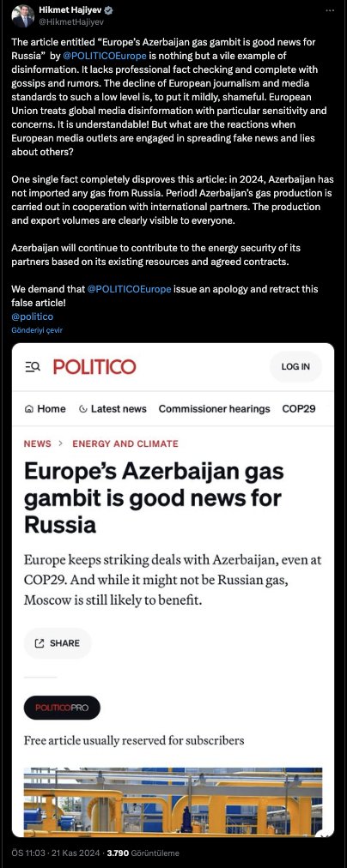This screenshot has width=347, height=868.
Task: Click the LOG IN button
Action: pos(295,366)
